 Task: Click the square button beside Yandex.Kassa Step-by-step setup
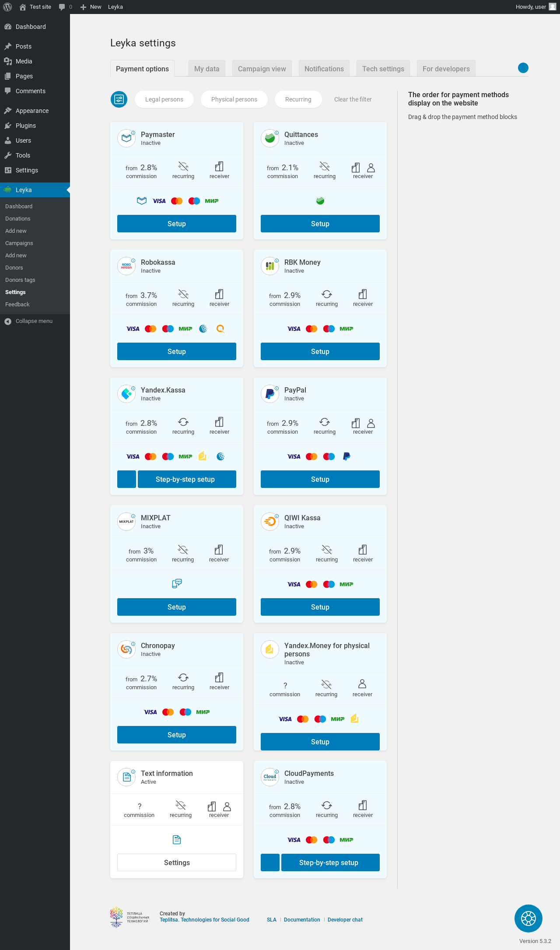[126, 479]
